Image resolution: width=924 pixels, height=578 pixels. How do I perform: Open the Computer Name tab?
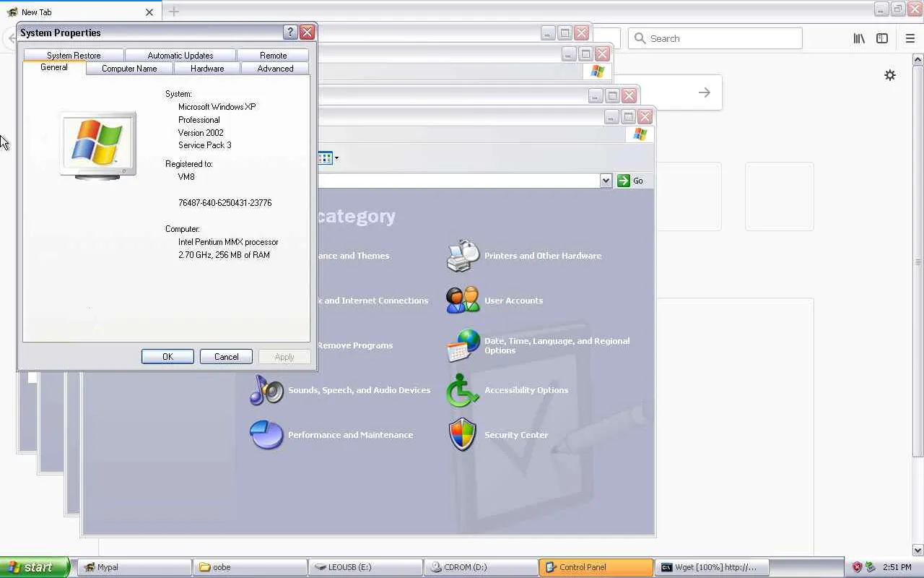point(129,69)
